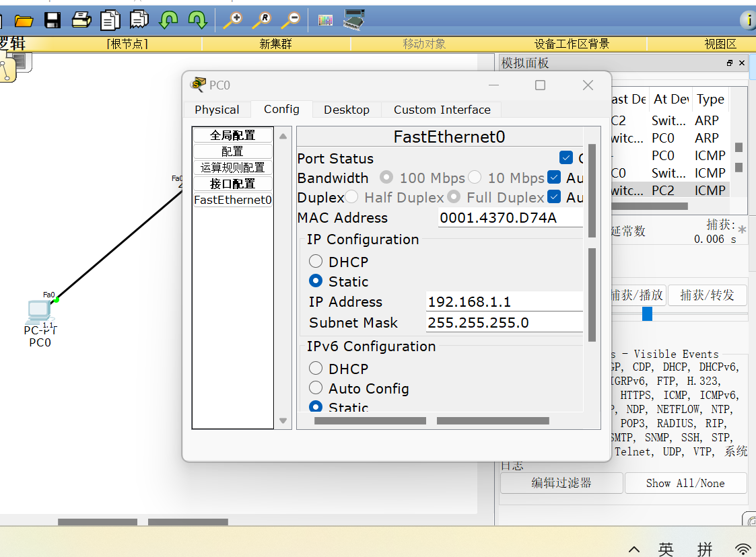Click the paste documents toolbar icon
The image size is (756, 557).
coord(139,20)
